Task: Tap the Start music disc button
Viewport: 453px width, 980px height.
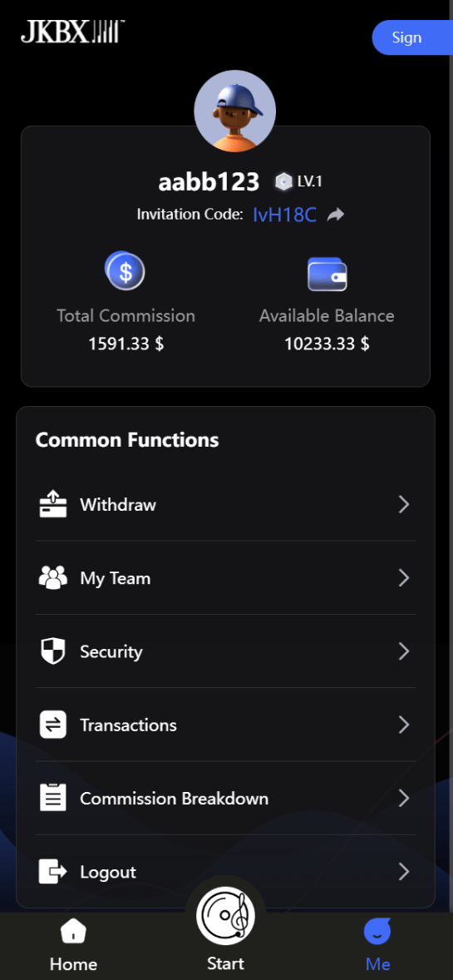Action: [x=225, y=915]
